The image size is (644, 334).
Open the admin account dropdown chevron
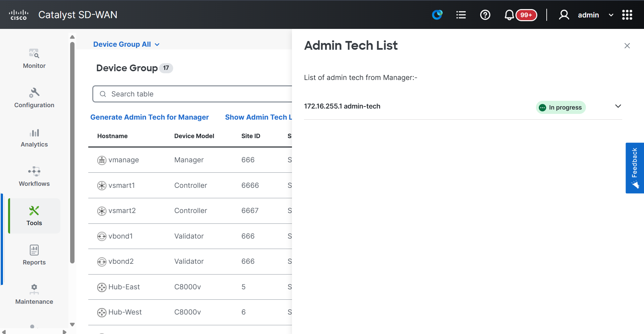(x=611, y=15)
